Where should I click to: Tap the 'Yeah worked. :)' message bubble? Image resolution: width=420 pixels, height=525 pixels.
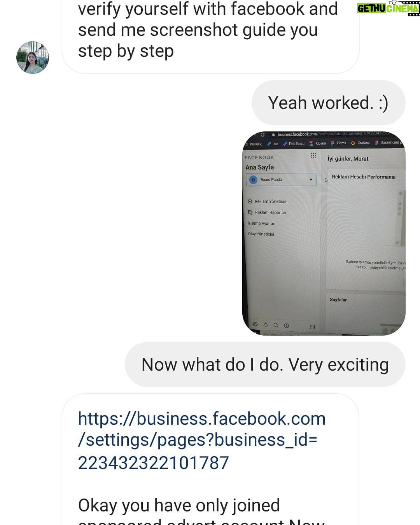click(329, 103)
